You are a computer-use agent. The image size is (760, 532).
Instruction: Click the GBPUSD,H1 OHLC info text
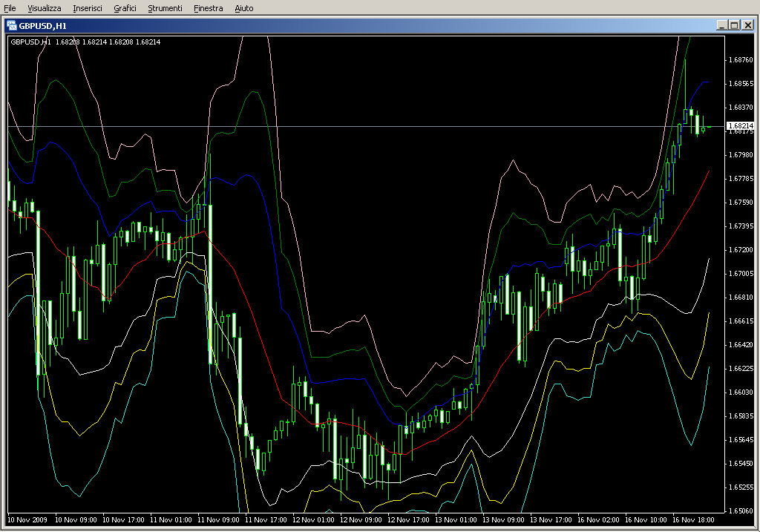(85, 42)
